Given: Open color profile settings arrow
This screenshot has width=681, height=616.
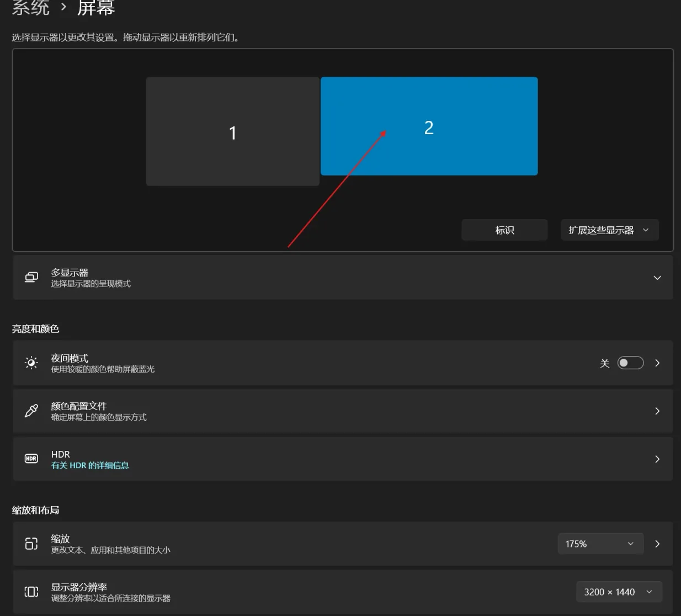Looking at the screenshot, I should [657, 411].
